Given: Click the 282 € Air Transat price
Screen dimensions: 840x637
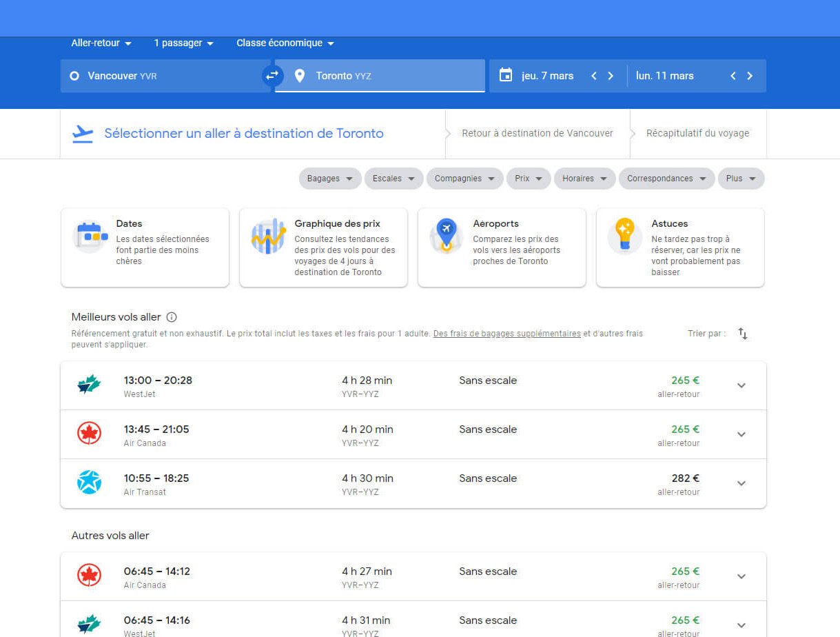Looking at the screenshot, I should point(686,478).
